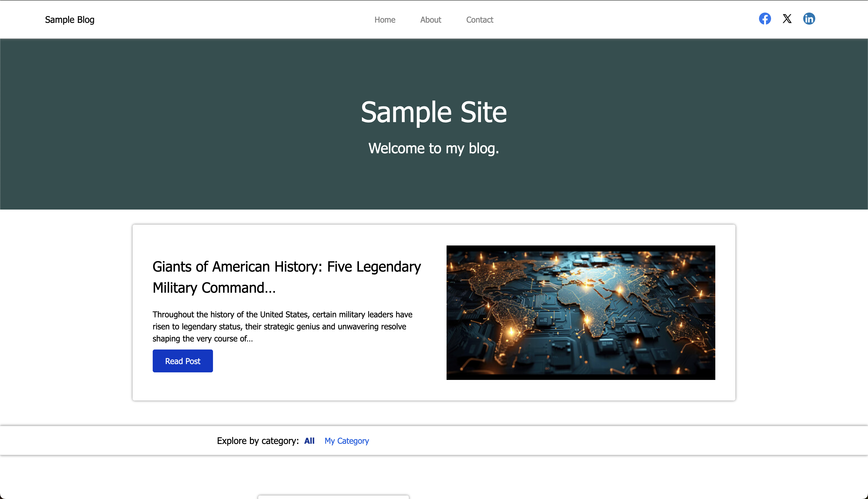Click the word Throughout in the excerpt
868x499 pixels.
tap(173, 314)
